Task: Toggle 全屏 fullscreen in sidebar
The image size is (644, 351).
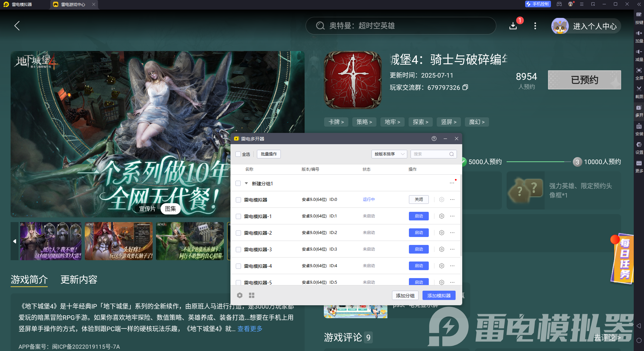Action: [x=639, y=73]
